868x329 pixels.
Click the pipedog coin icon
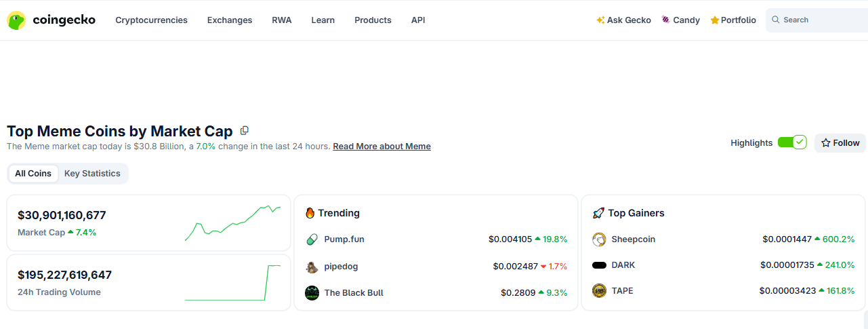pyautogui.click(x=312, y=267)
